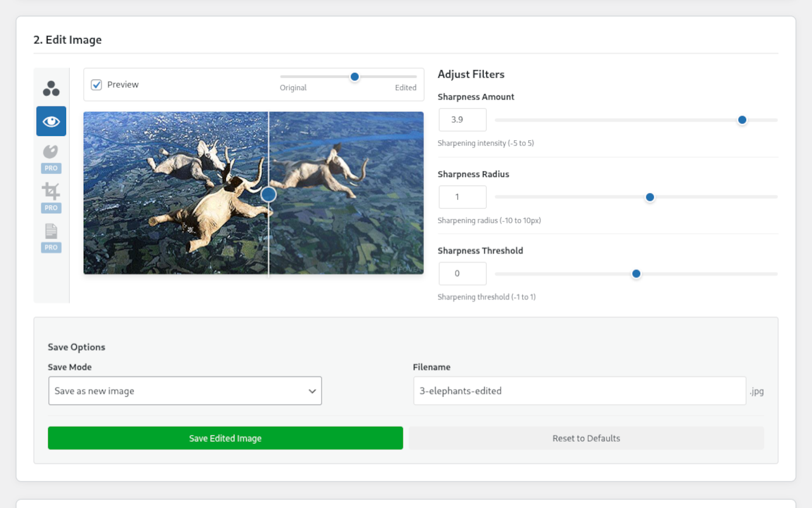
Task: Open the three-circles color adjust tab
Action: (x=51, y=88)
